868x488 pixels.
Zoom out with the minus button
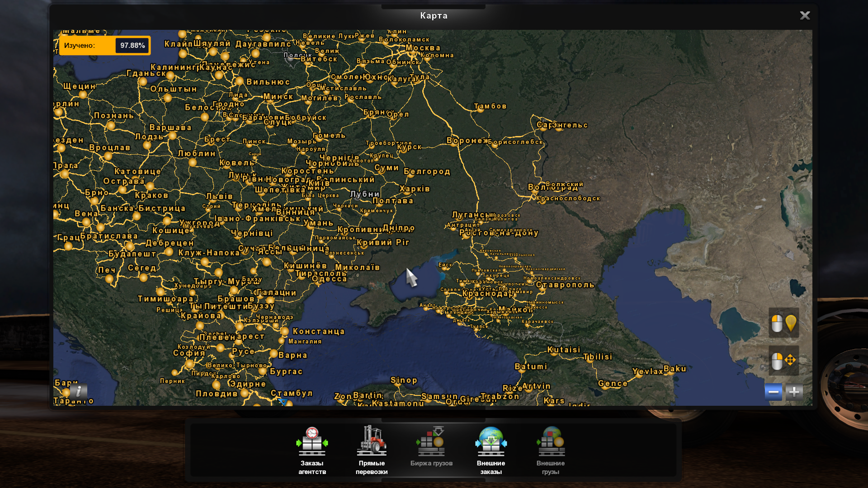[x=773, y=392]
